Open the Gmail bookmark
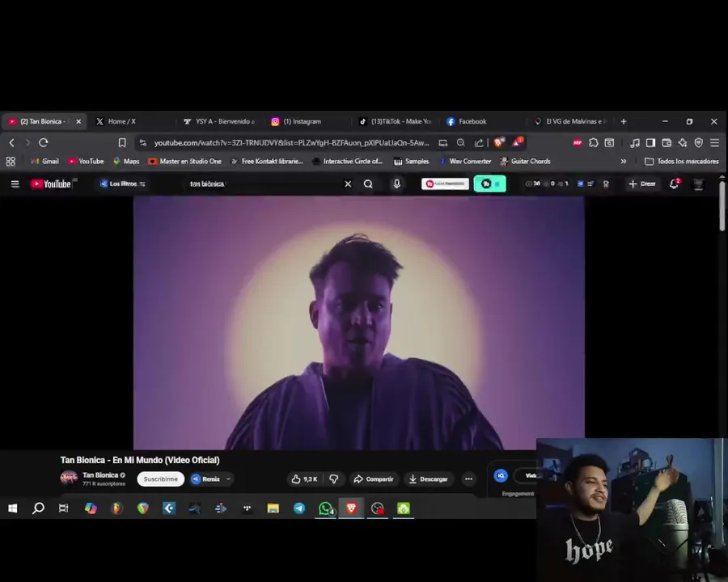 pos(45,161)
